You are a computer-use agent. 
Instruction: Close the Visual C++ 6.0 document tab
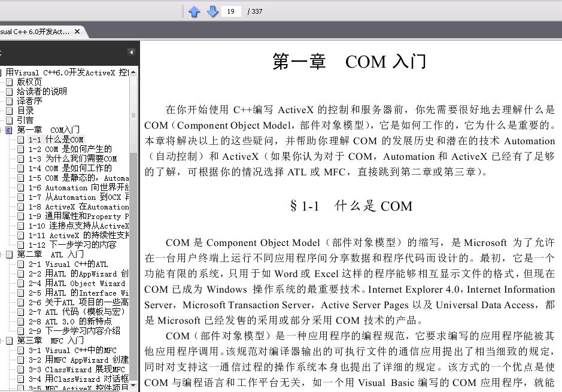77,32
